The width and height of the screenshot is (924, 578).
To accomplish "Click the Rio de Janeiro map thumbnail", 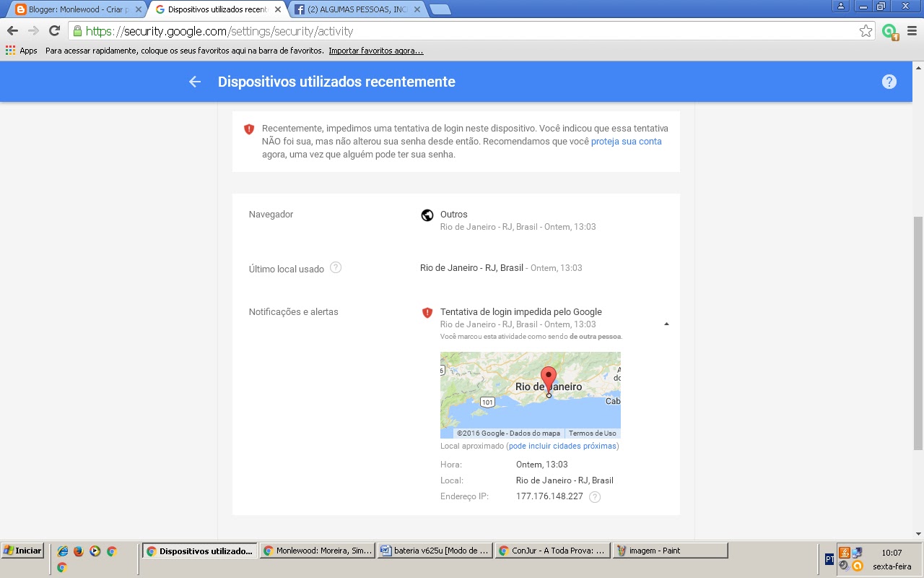I will tap(531, 394).
